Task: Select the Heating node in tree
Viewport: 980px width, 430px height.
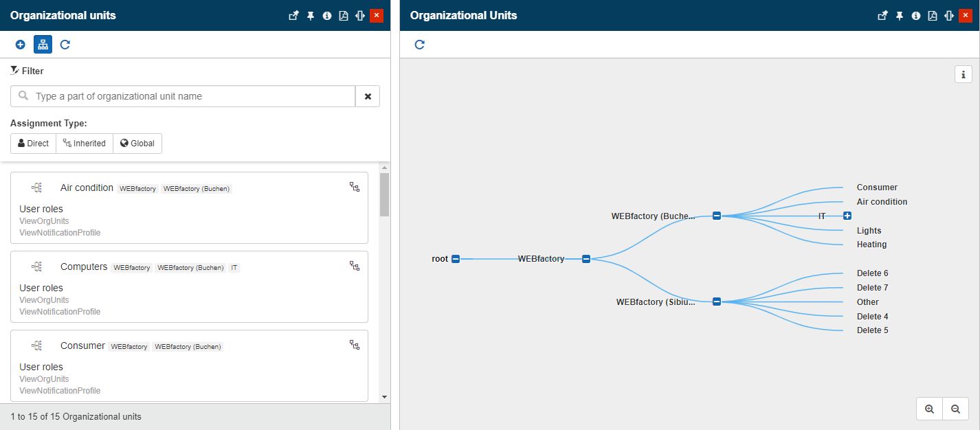Action: pyautogui.click(x=871, y=245)
